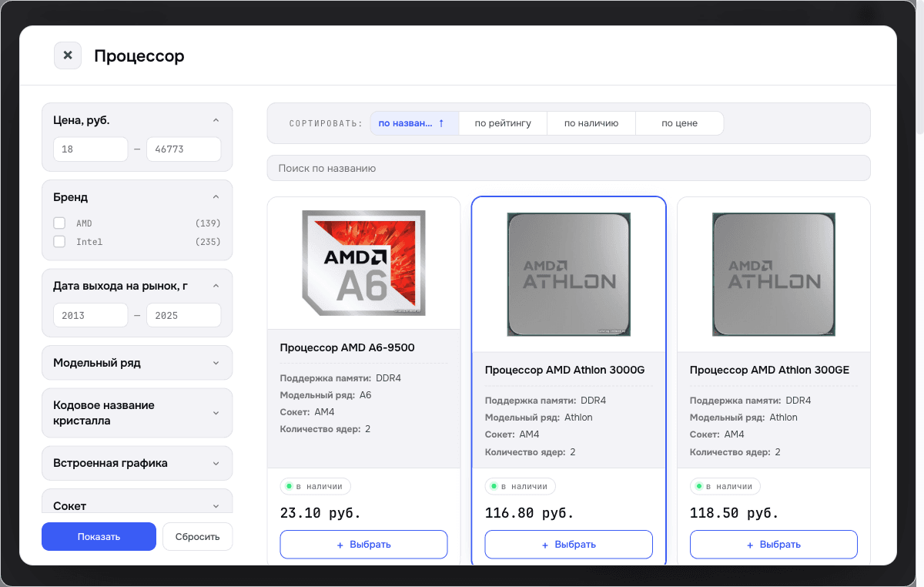The height and width of the screenshot is (587, 924).
Task: Close the Процессор dialog with X icon
Action: click(68, 55)
